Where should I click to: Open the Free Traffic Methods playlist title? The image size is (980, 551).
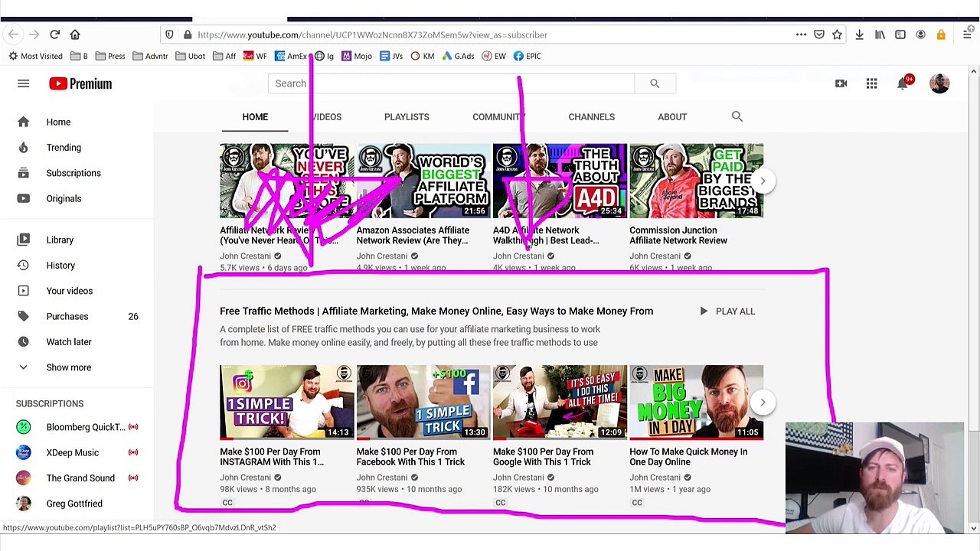(x=436, y=311)
